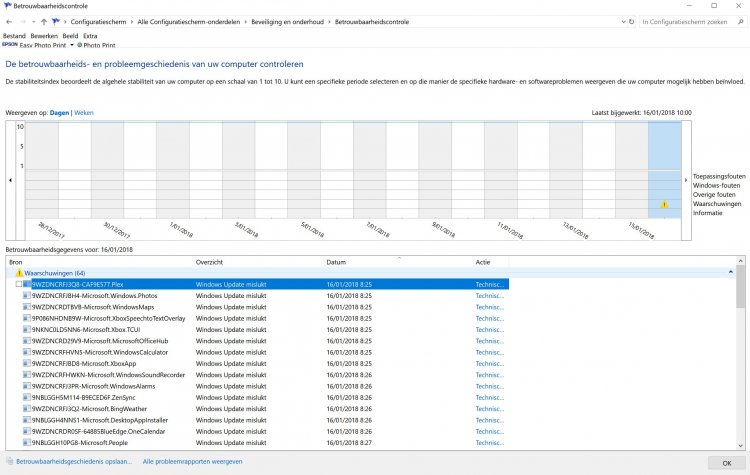Click the Photo Print toolbar icon

pos(80,44)
